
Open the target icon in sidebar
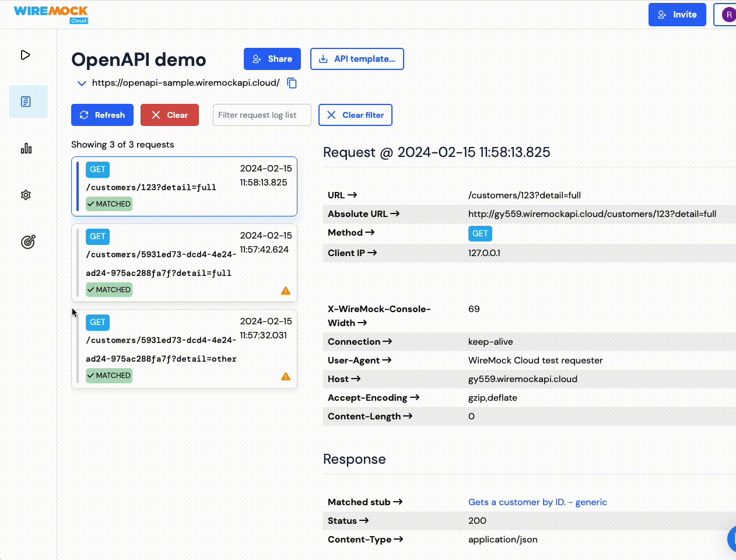(28, 242)
